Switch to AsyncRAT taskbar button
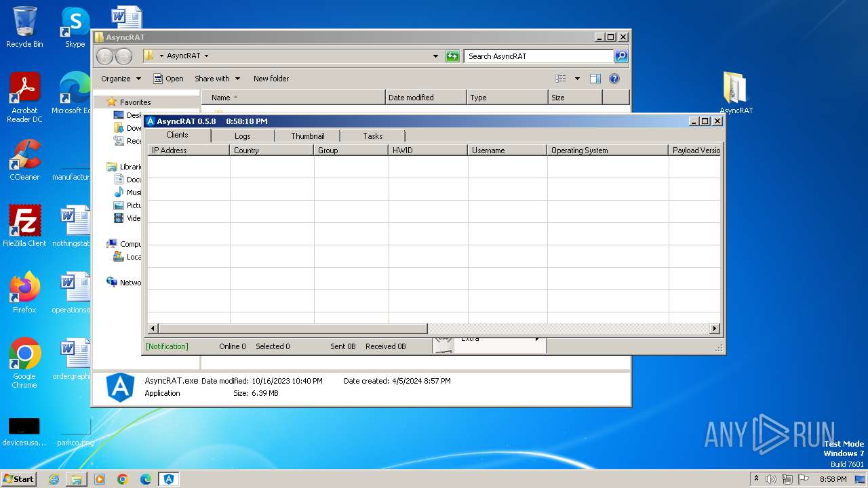This screenshot has height=488, width=868. click(169, 479)
